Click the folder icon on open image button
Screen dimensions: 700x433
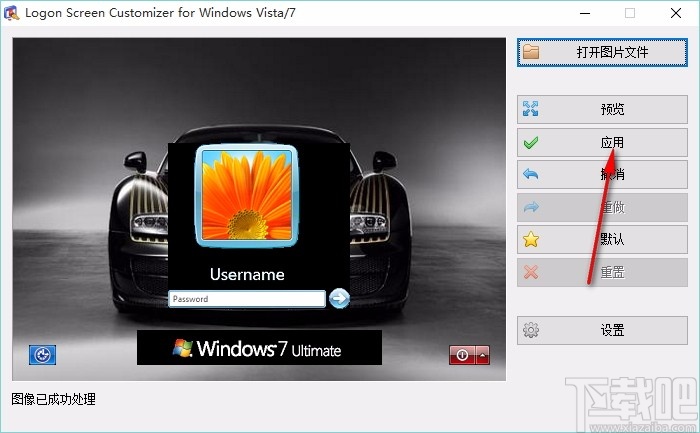coord(531,52)
